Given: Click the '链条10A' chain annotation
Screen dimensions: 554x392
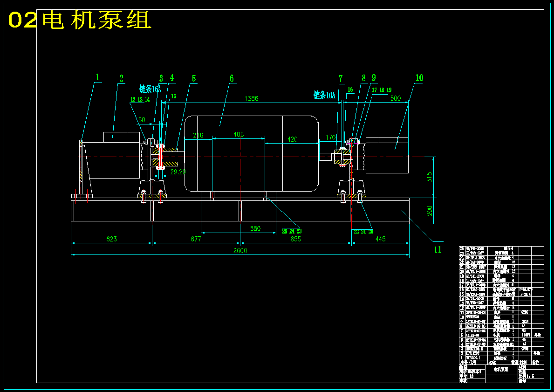Looking at the screenshot, I should click(324, 95).
